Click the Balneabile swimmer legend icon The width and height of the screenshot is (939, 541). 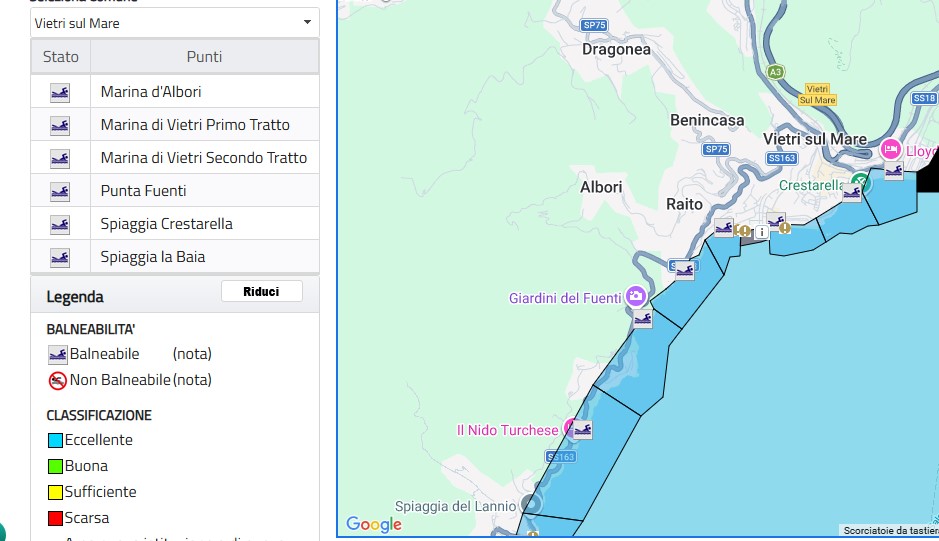(57, 355)
